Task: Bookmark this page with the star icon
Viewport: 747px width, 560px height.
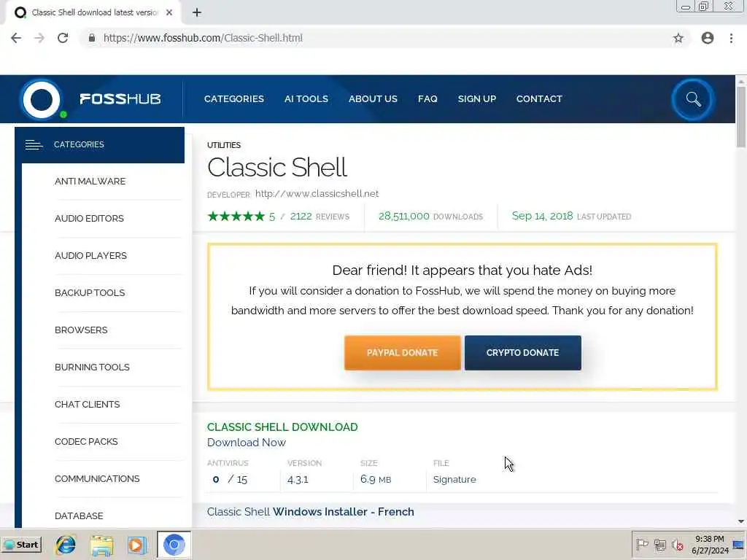Action: click(678, 38)
